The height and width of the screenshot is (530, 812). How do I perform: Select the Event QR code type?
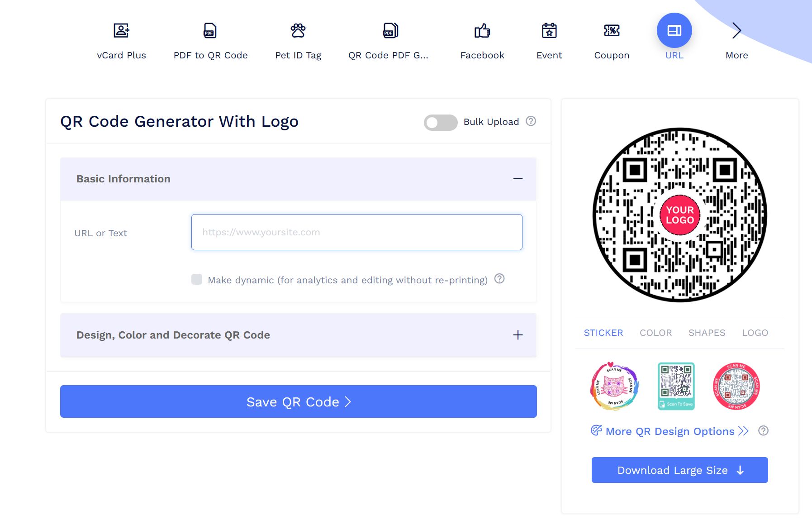pos(549,41)
